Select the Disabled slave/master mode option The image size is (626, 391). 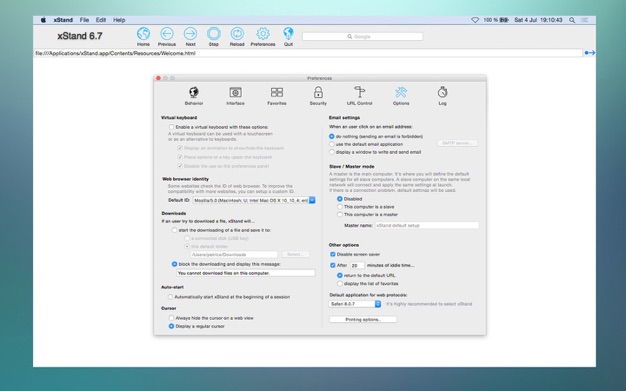tap(340, 199)
